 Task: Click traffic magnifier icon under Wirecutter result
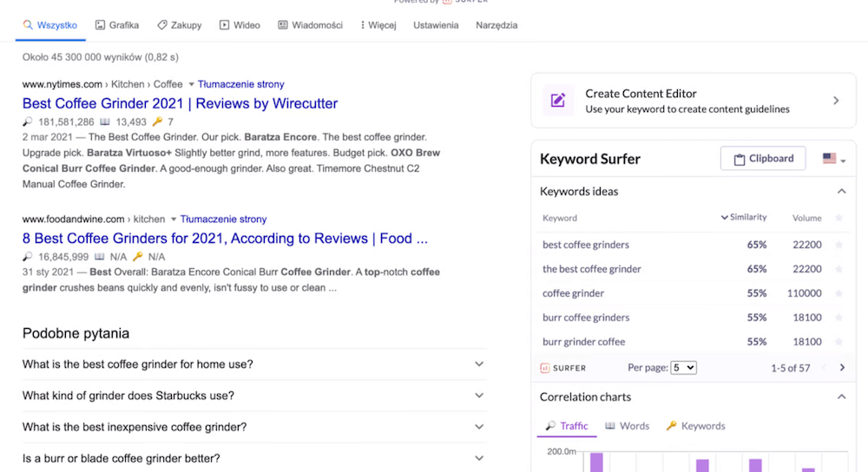[27, 121]
